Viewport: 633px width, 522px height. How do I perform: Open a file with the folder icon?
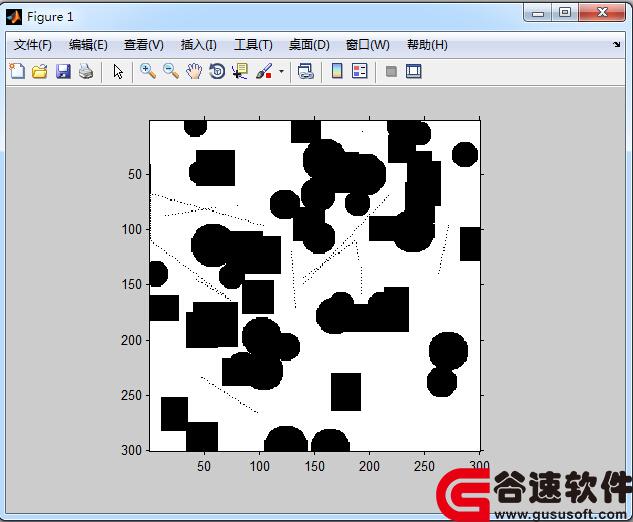(x=40, y=72)
